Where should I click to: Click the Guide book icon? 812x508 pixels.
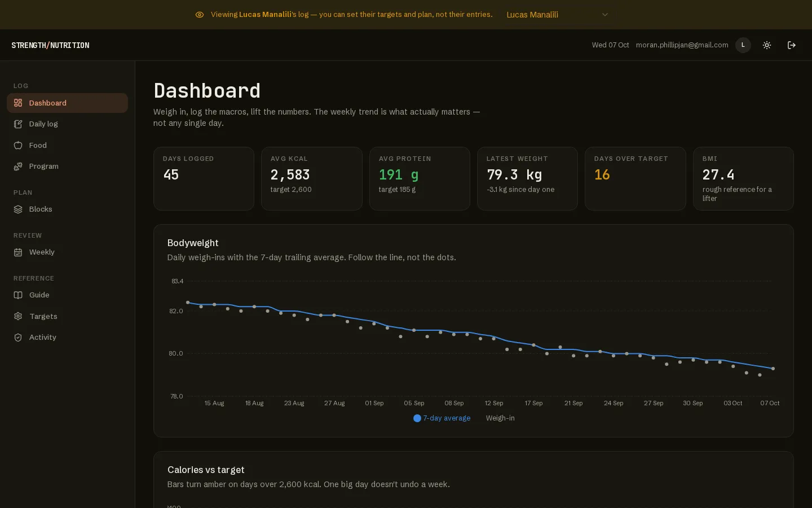click(18, 295)
